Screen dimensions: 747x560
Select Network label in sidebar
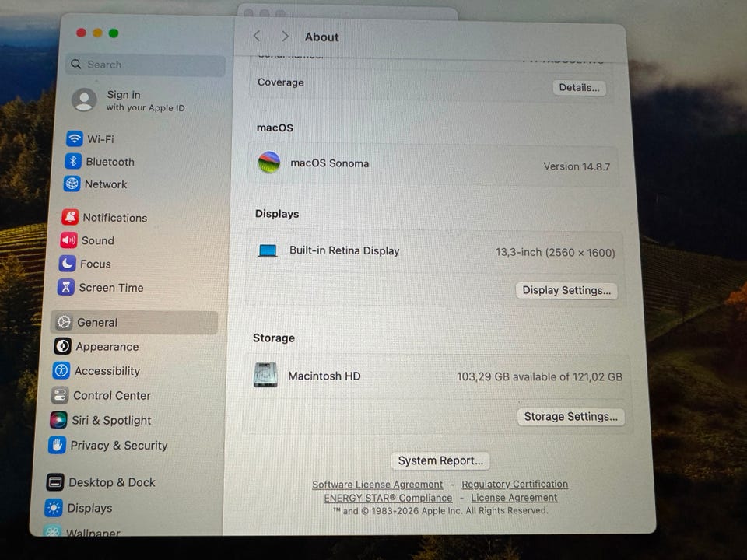106,184
